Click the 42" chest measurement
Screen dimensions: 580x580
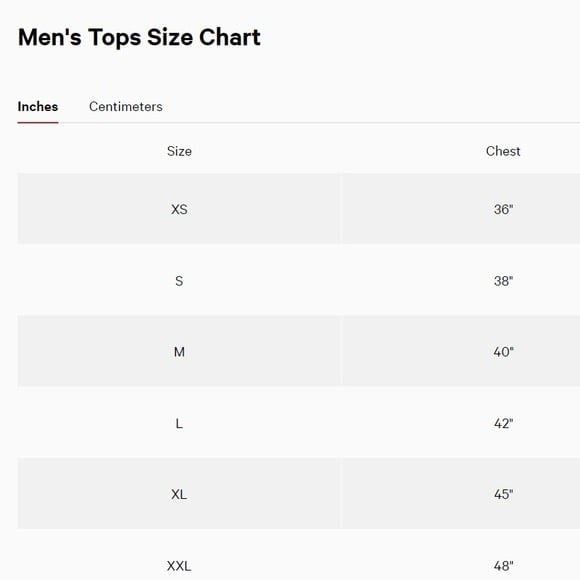coord(503,423)
